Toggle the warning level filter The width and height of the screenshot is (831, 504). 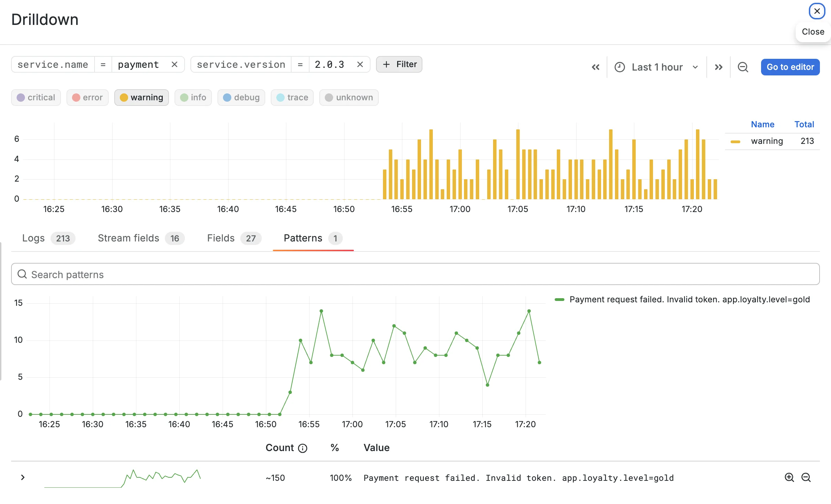click(x=142, y=98)
